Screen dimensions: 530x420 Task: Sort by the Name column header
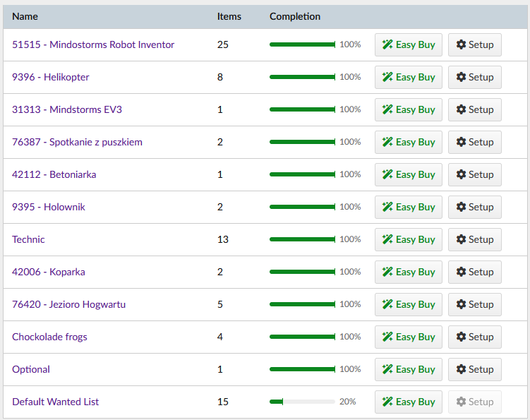[25, 16]
